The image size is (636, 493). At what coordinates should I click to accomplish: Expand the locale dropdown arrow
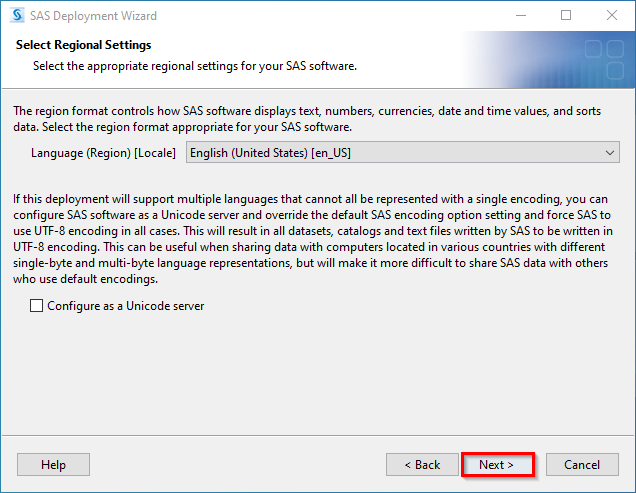pos(610,153)
